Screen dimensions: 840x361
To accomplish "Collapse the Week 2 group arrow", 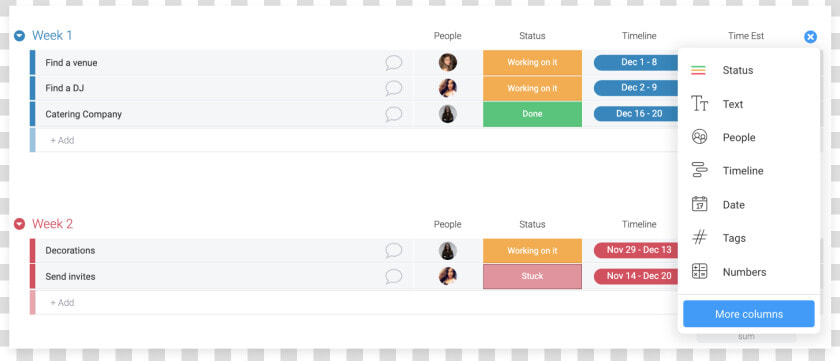I will pos(19,224).
